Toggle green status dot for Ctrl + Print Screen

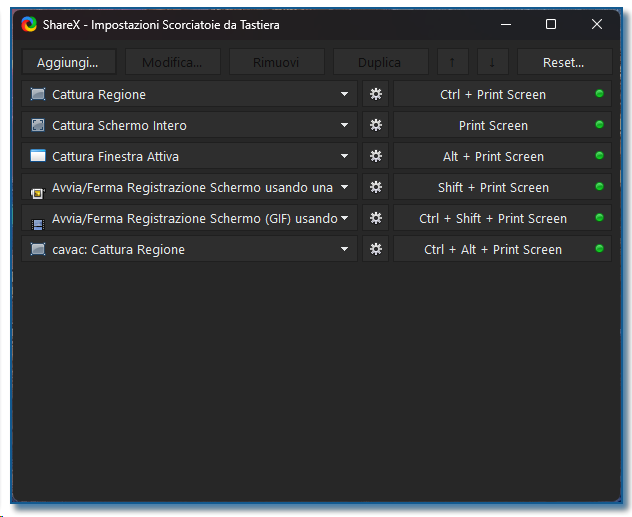(x=599, y=93)
